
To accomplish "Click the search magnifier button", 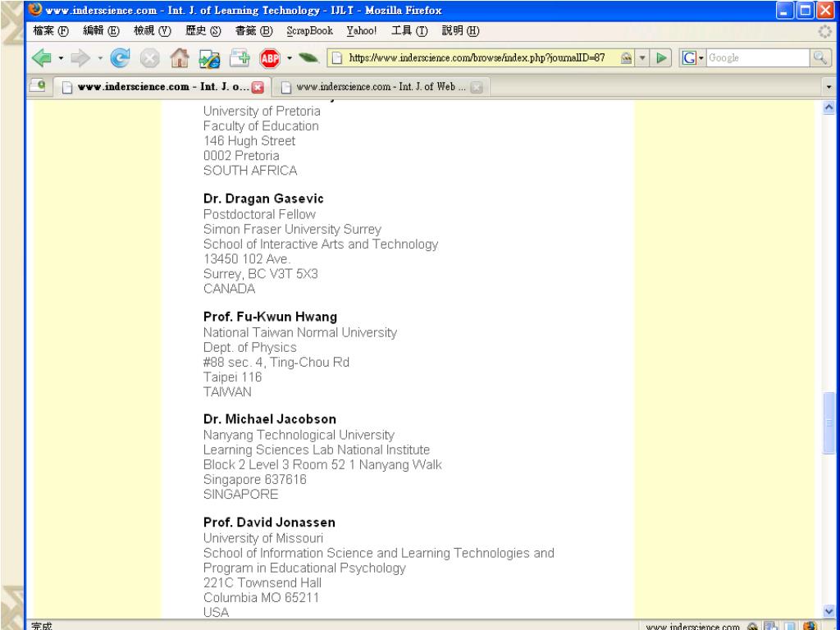I will coord(819,58).
